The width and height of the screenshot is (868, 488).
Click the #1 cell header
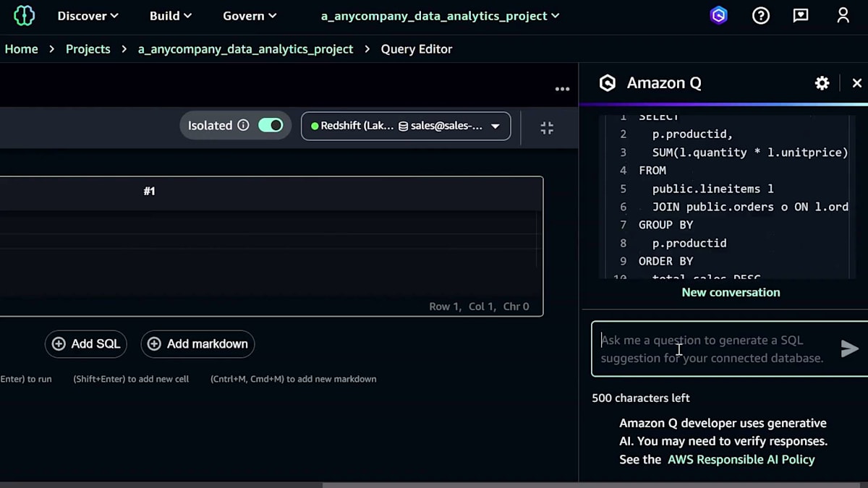[x=149, y=192]
